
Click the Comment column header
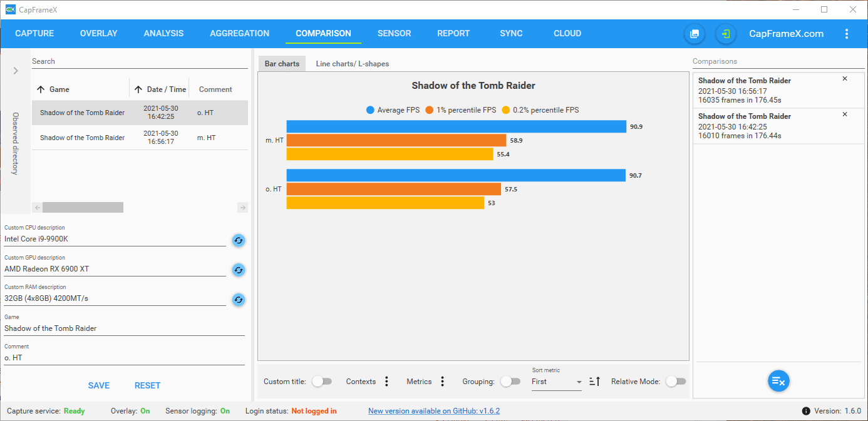pyautogui.click(x=215, y=89)
